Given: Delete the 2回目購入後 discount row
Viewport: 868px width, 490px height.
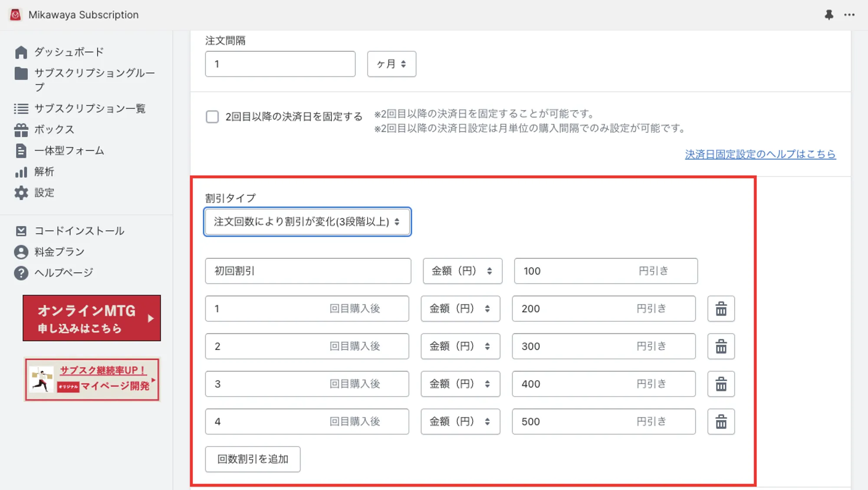Looking at the screenshot, I should pyautogui.click(x=721, y=346).
